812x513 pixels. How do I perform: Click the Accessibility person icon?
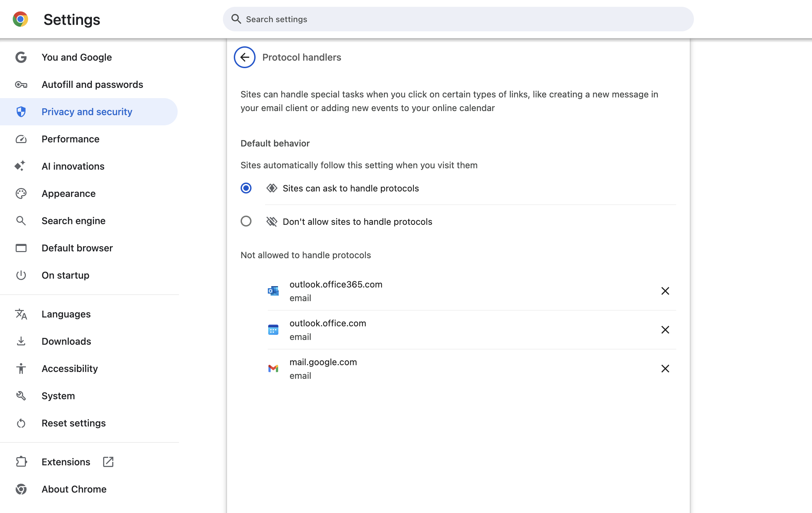tap(21, 369)
